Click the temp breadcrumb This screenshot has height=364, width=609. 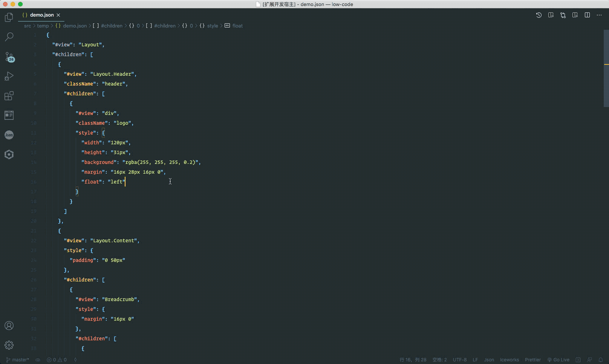coord(43,26)
